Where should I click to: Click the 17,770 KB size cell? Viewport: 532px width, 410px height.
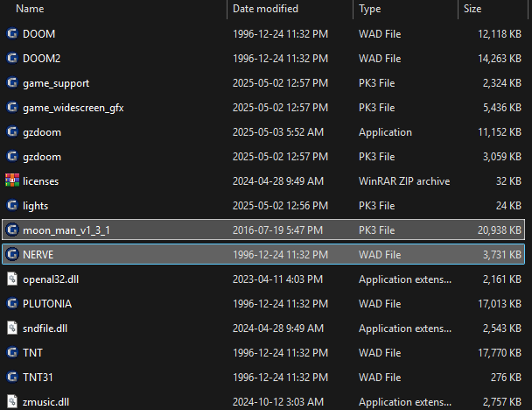pyautogui.click(x=500, y=353)
